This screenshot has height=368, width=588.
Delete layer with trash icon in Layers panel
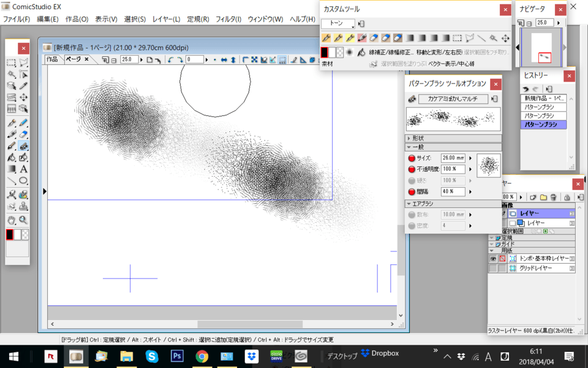click(553, 197)
